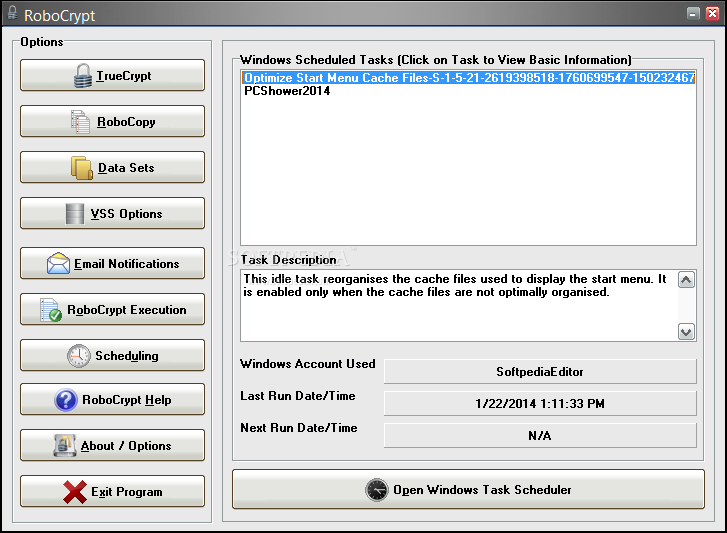This screenshot has width=727, height=533.
Task: Show the Scheduling page
Action: [x=112, y=355]
